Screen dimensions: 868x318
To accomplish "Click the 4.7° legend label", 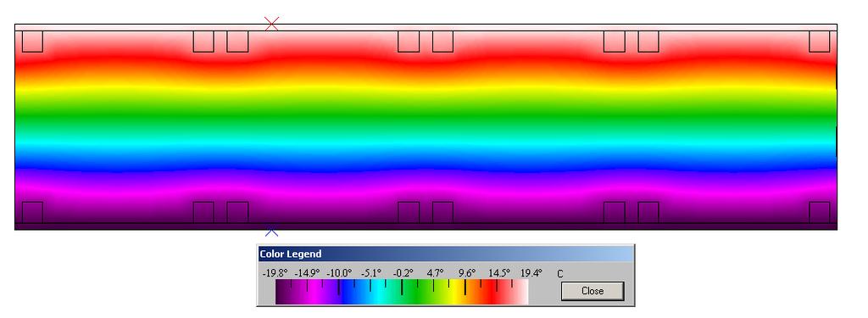I will (435, 273).
